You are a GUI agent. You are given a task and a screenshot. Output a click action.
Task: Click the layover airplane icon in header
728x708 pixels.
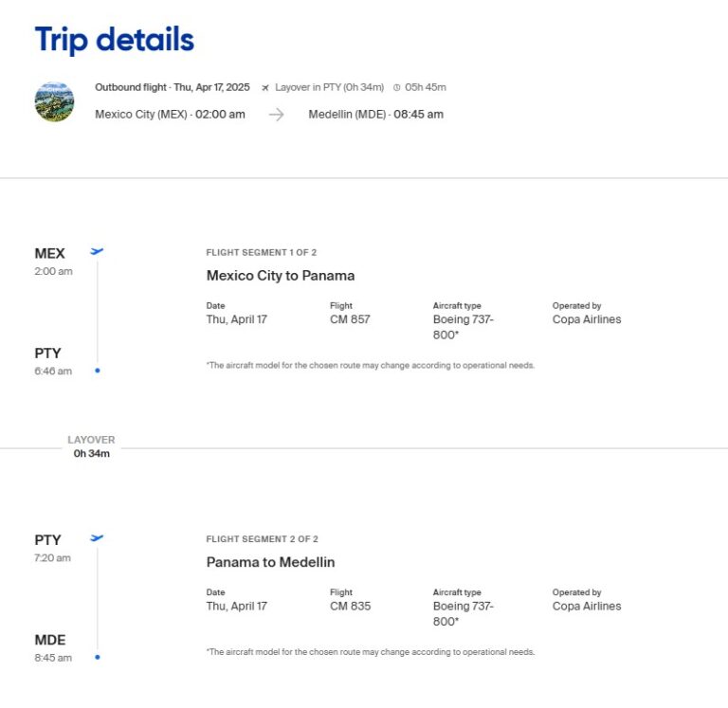point(265,87)
